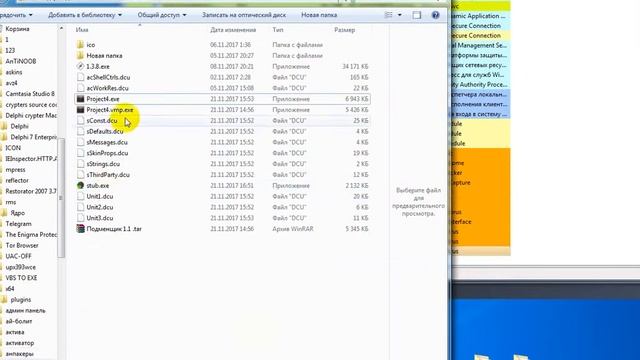
Task: Click the acWorkRes.dcu file icon
Action: (80, 88)
